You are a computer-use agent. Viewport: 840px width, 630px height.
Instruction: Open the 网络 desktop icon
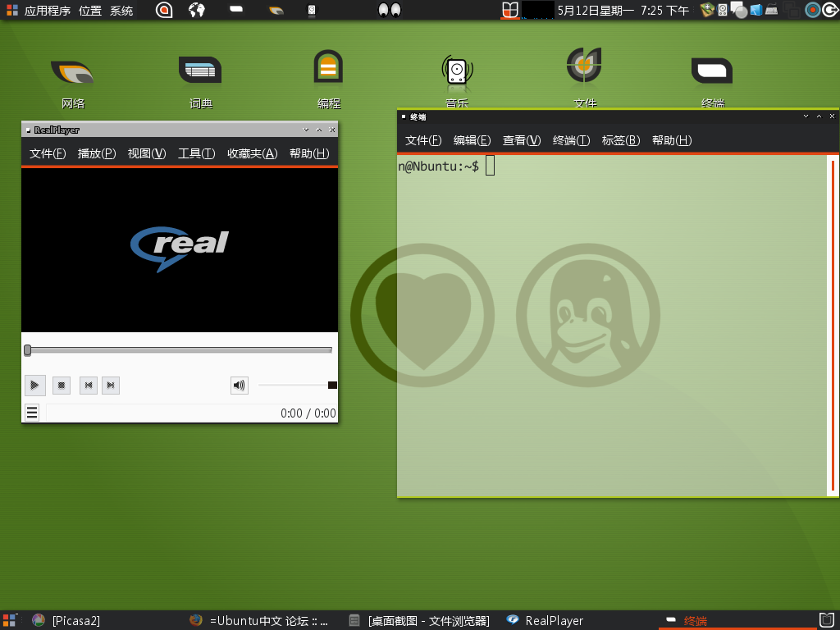72,72
